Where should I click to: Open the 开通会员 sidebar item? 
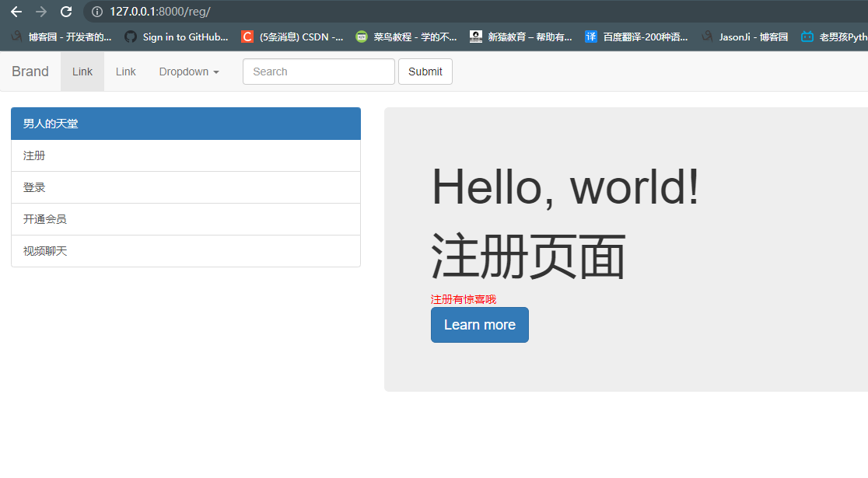(186, 219)
